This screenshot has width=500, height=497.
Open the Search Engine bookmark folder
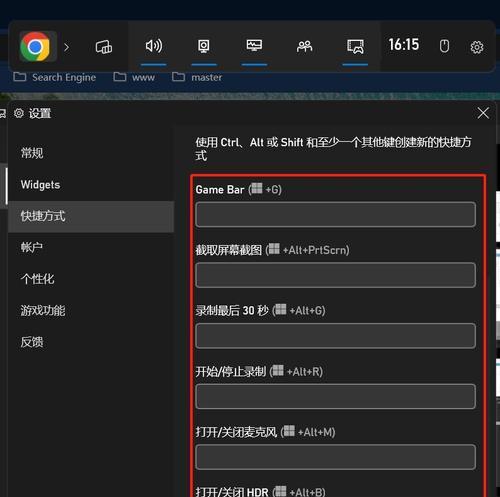[x=55, y=77]
